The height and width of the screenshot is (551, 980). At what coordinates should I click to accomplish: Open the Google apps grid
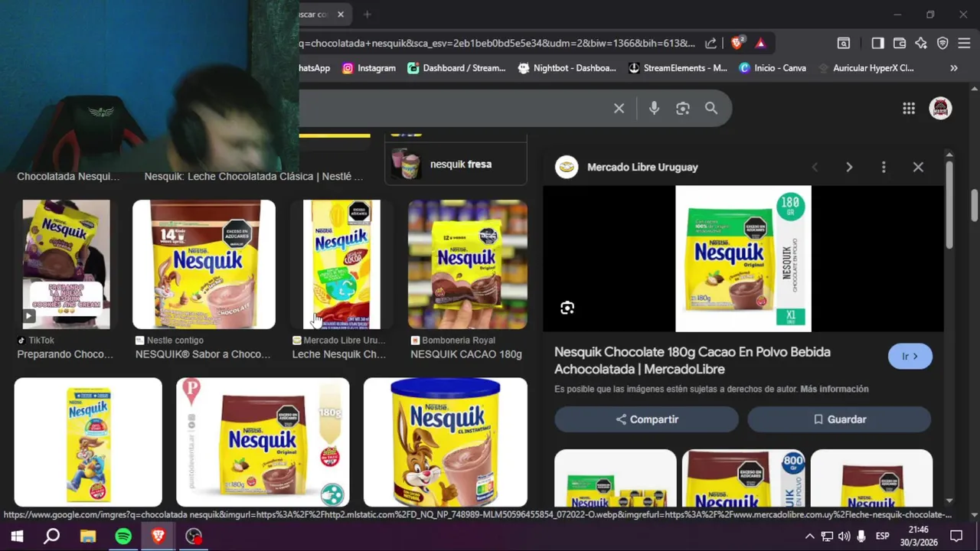pyautogui.click(x=909, y=109)
